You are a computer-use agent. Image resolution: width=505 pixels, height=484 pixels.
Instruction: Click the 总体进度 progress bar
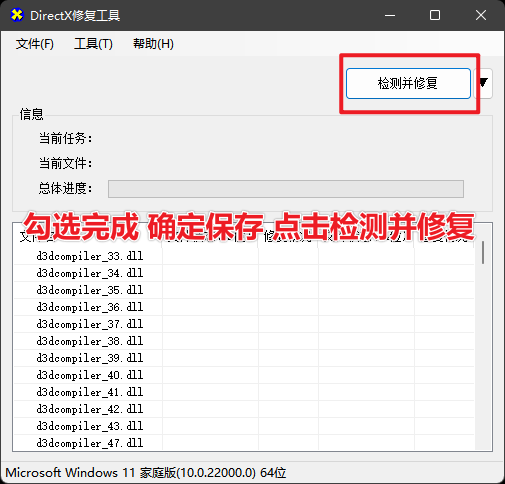click(286, 189)
